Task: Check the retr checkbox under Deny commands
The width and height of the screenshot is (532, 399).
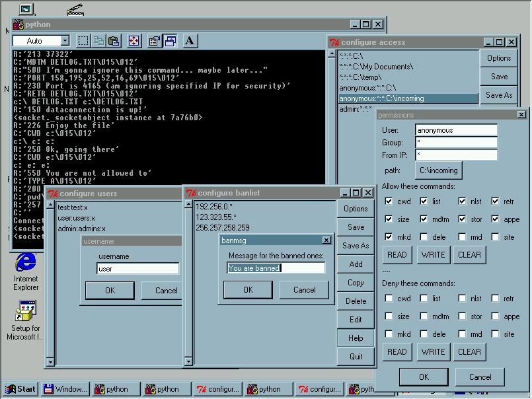Action: pyautogui.click(x=496, y=299)
